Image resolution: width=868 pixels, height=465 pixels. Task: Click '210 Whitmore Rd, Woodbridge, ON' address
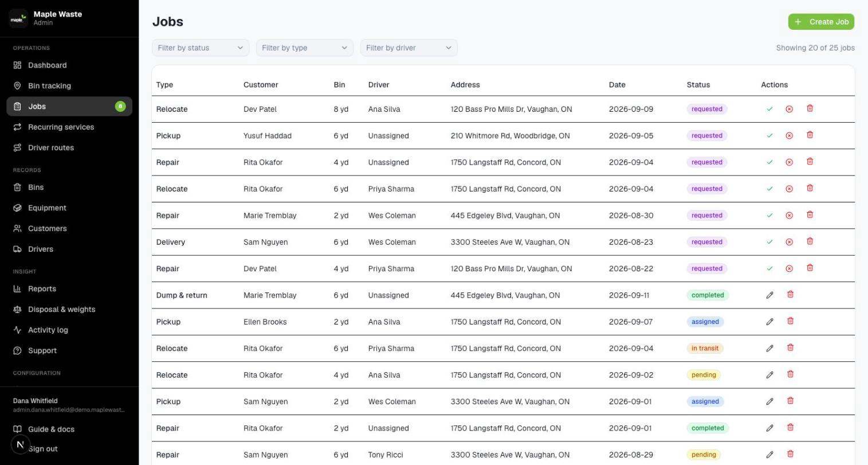[x=510, y=136]
